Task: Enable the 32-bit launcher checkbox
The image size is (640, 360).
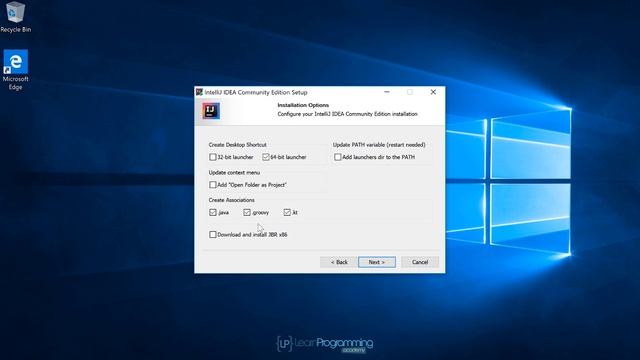Action: pyautogui.click(x=213, y=157)
